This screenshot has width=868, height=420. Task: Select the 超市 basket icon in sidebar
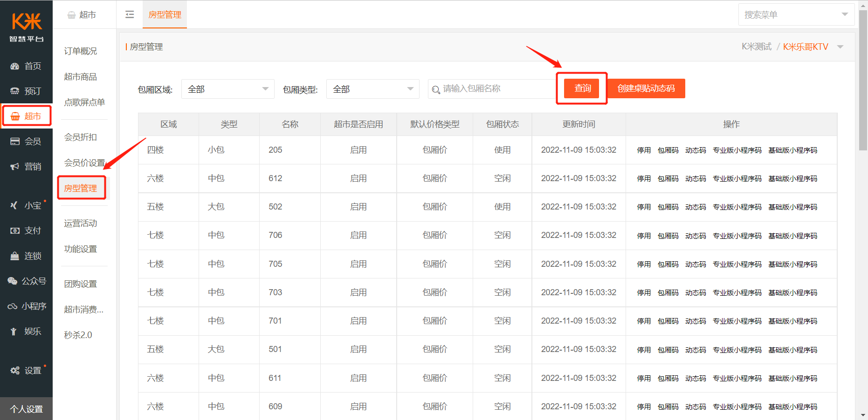coord(15,116)
